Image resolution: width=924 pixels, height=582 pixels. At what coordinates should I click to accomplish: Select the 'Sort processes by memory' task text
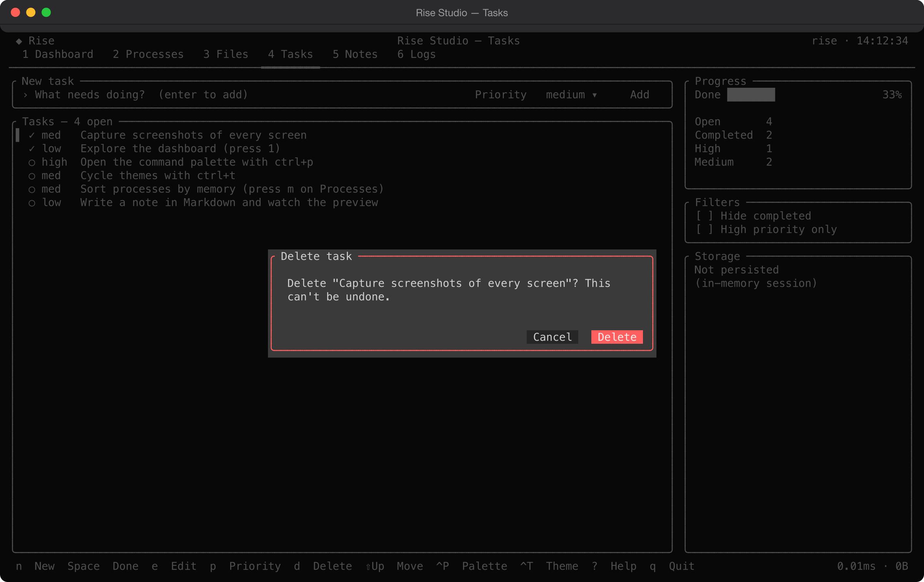tap(232, 189)
